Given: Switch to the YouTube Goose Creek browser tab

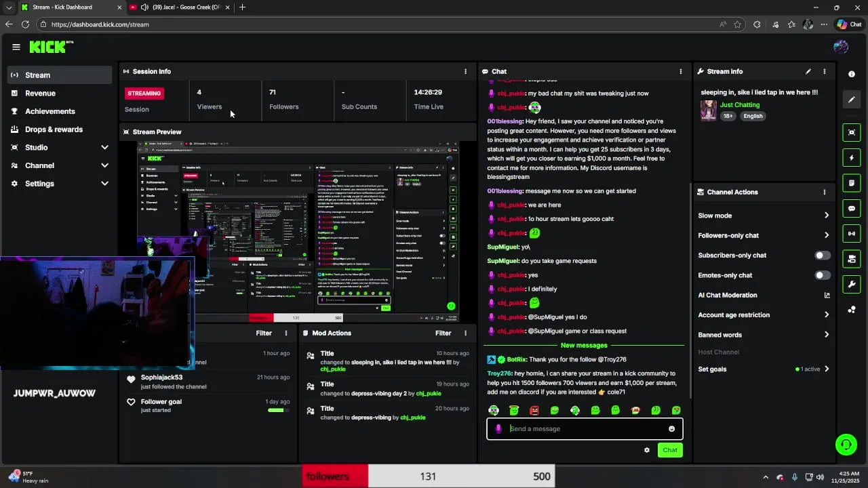Looking at the screenshot, I should click(180, 7).
